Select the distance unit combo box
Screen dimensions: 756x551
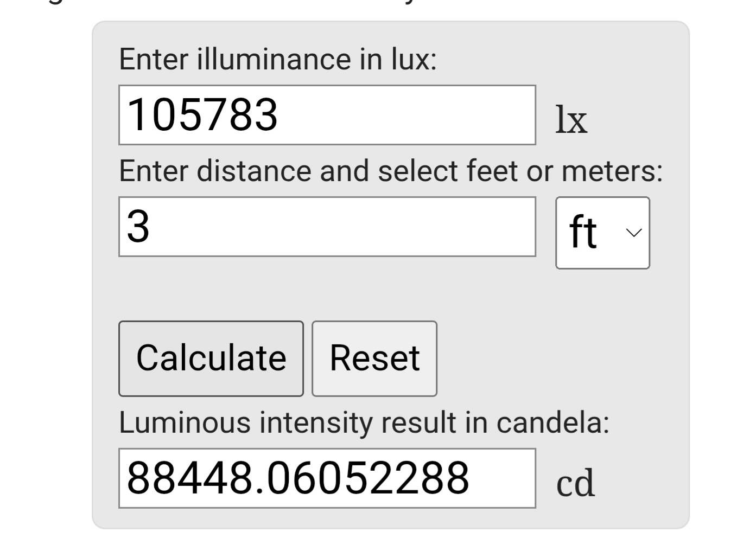(602, 233)
